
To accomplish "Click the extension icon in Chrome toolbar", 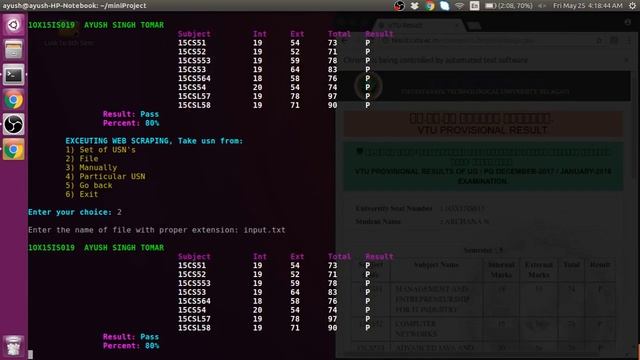I will coord(614,40).
